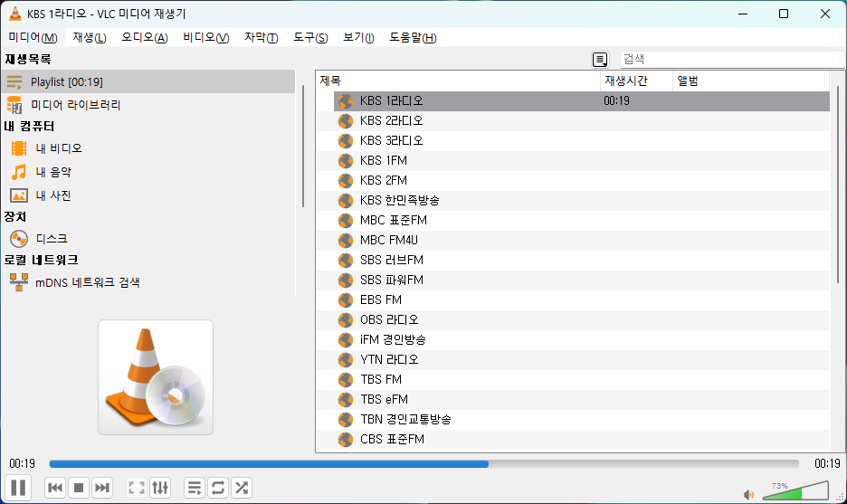Focus the 검색 search field
This screenshot has height=504, width=847.
732,60
